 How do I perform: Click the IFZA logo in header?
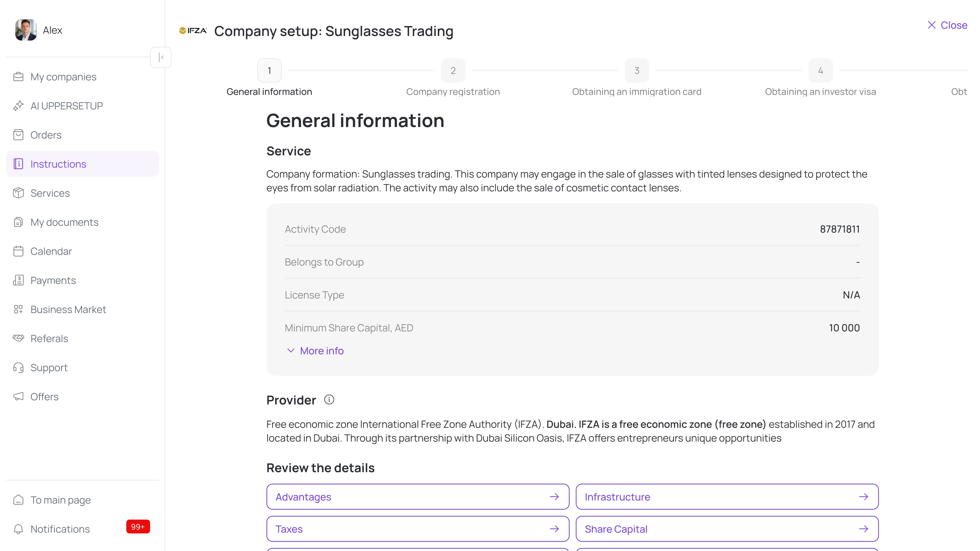point(193,30)
